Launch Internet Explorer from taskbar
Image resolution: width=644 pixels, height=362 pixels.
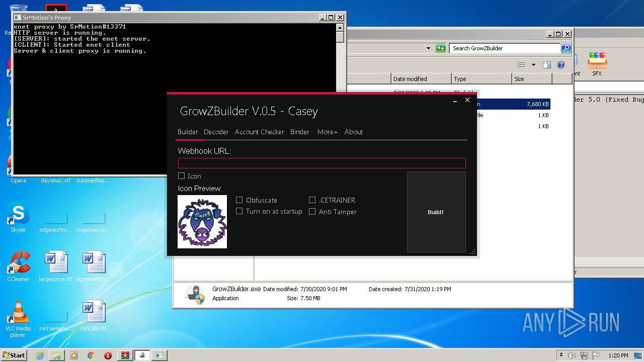click(x=40, y=355)
